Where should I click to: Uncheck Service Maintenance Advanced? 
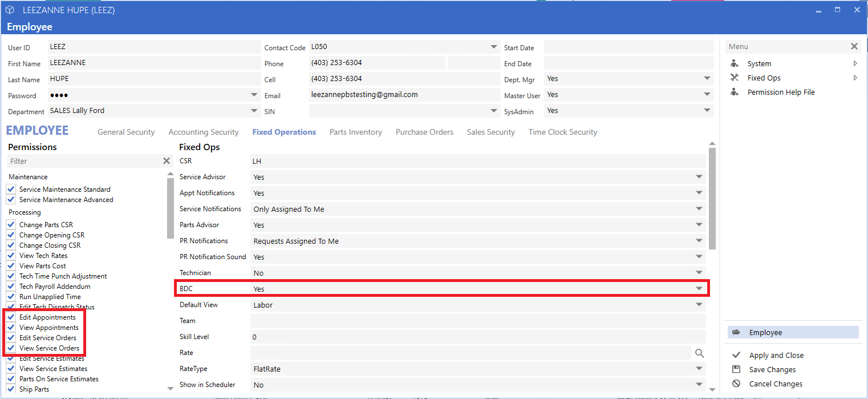[11, 199]
